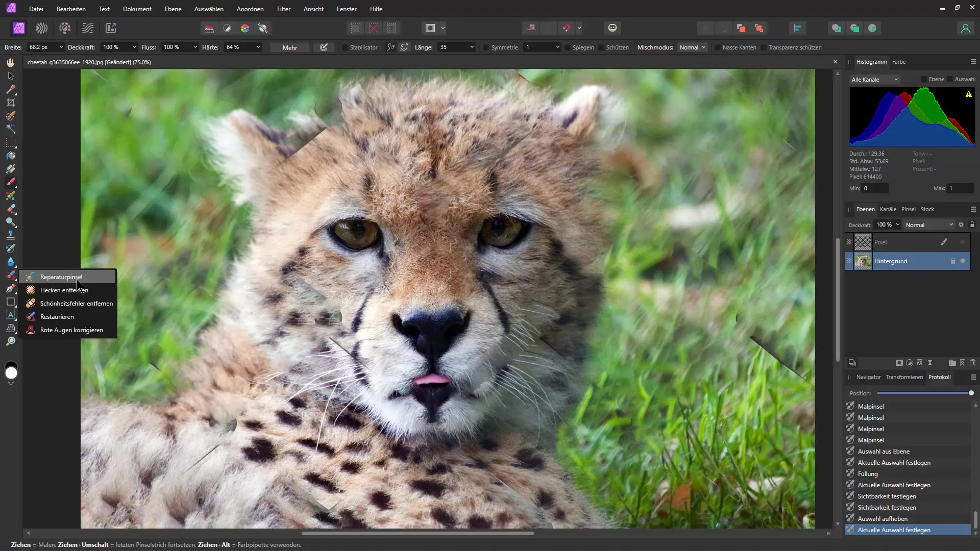Enable the Spiegeln checkbox
The height and width of the screenshot is (551, 980).
pos(568,47)
